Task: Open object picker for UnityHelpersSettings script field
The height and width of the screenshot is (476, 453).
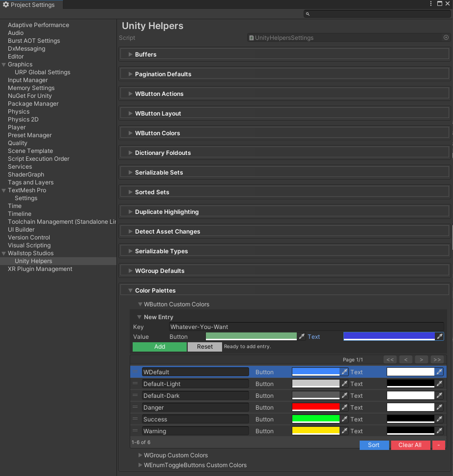Action: tap(446, 37)
